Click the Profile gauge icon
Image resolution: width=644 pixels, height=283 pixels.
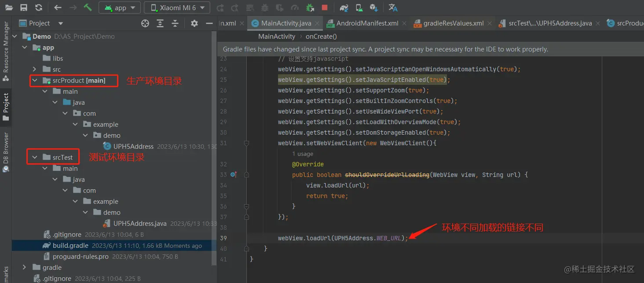[295, 7]
